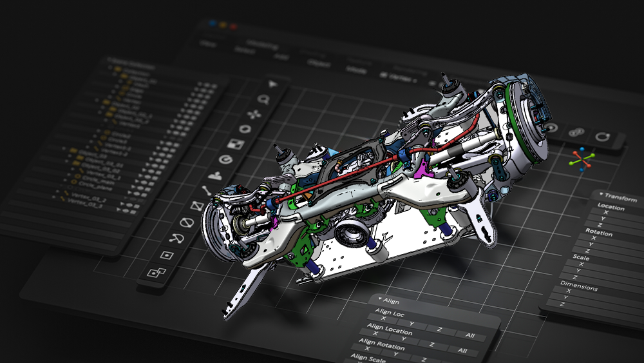Image resolution: width=644 pixels, height=363 pixels.
Task: Click Align Location X button
Action: click(x=375, y=333)
